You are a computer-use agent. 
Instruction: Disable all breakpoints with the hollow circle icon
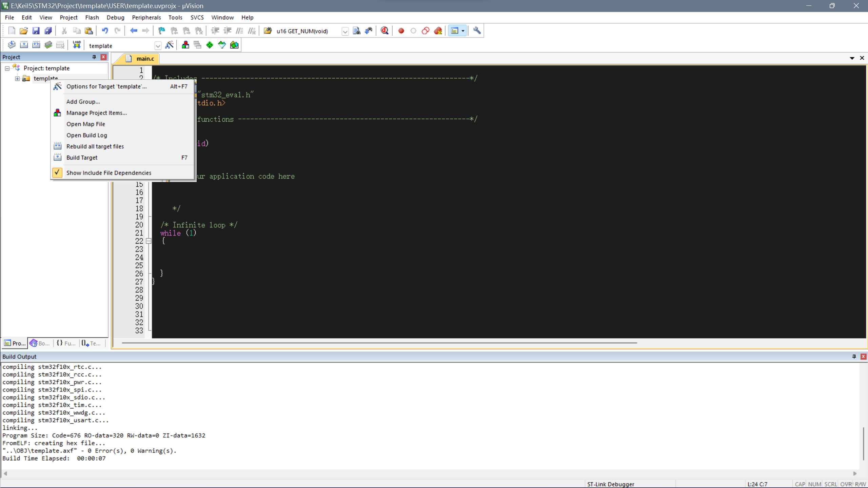(413, 30)
